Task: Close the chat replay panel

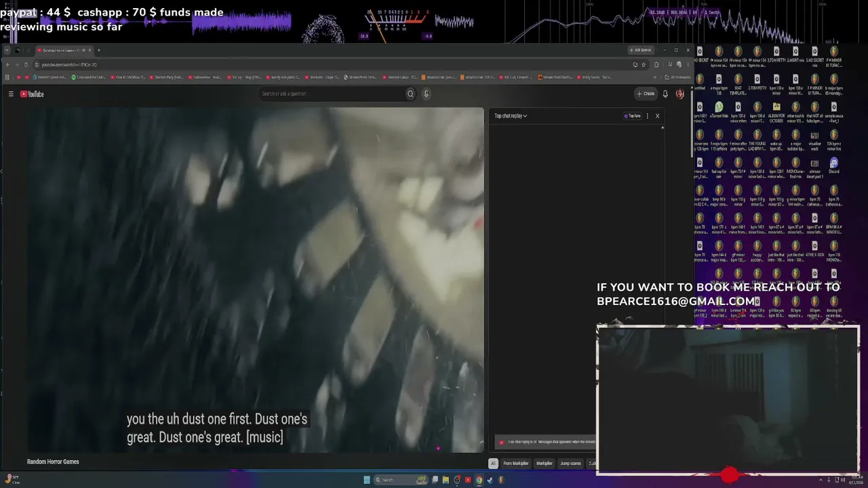Action: [x=657, y=116]
